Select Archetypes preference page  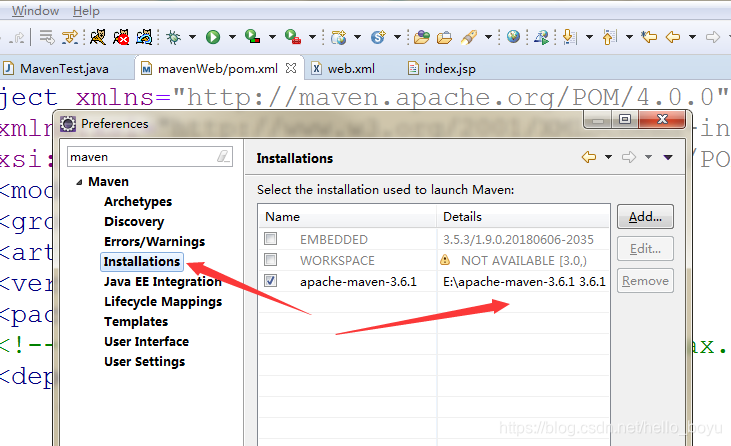click(138, 201)
